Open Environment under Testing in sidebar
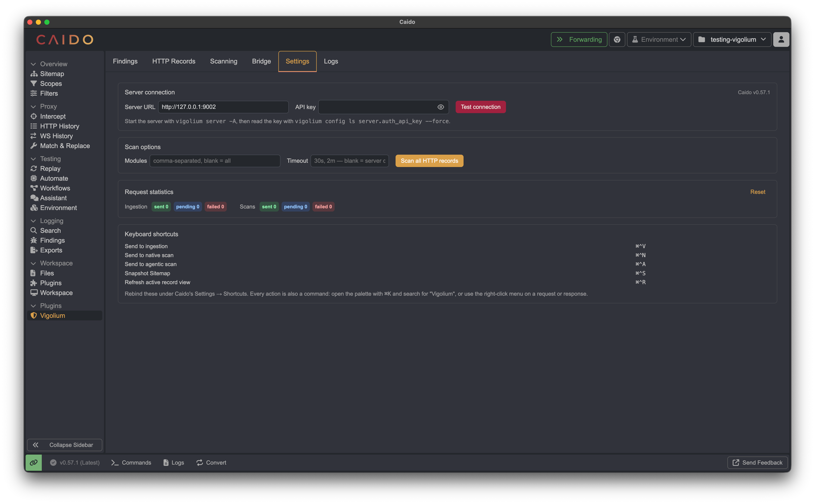Image resolution: width=815 pixels, height=504 pixels. pyautogui.click(x=64, y=208)
